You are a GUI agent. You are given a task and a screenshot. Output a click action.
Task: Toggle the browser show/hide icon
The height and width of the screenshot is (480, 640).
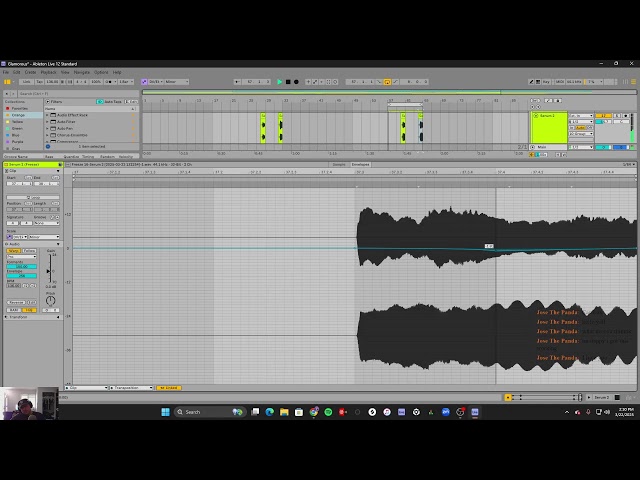(x=7, y=82)
